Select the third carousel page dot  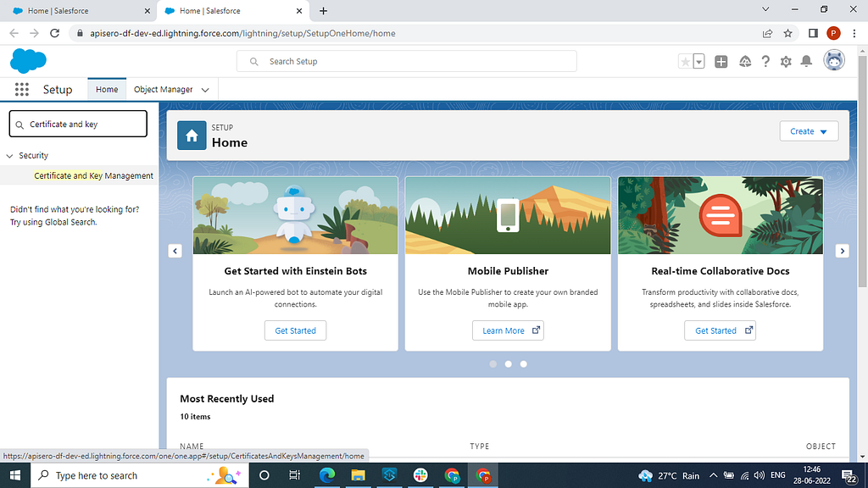(x=523, y=364)
